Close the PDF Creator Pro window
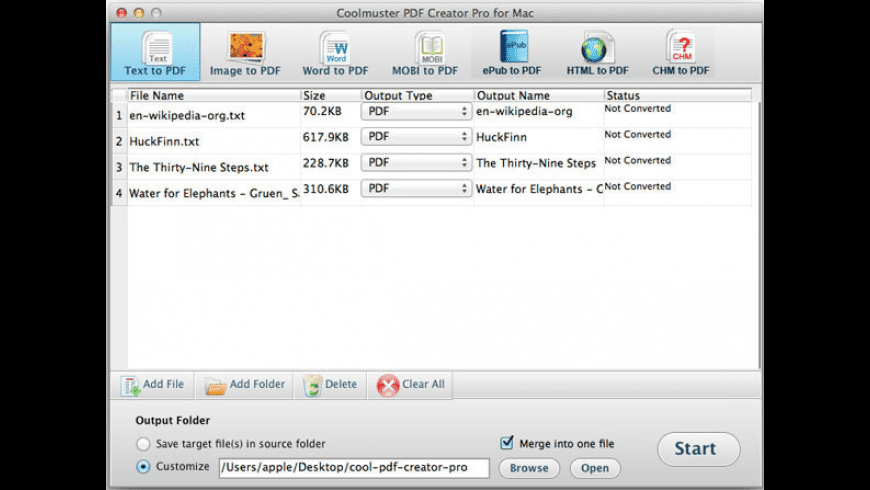The height and width of the screenshot is (490, 870). click(122, 12)
